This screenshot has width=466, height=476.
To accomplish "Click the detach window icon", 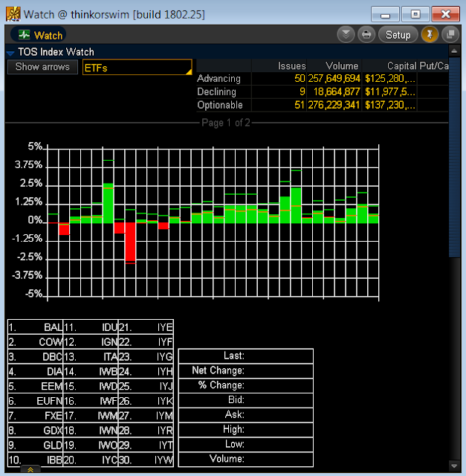I will [450, 35].
